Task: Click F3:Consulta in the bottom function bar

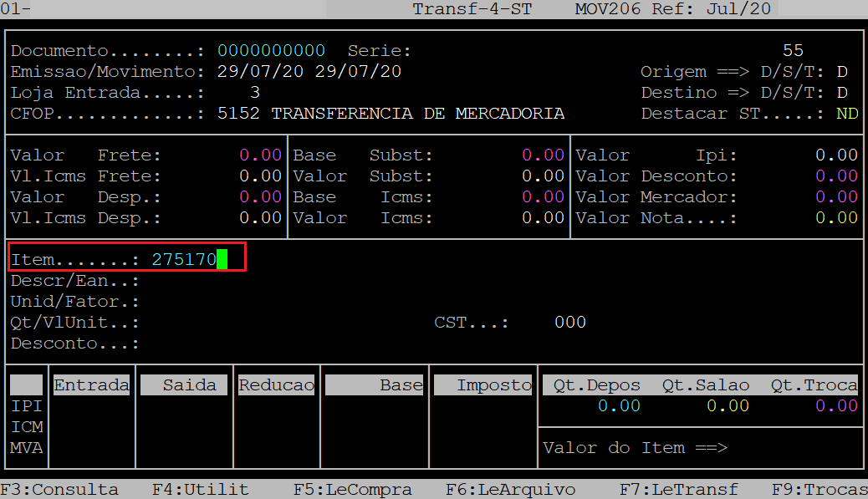Action: tap(59, 490)
